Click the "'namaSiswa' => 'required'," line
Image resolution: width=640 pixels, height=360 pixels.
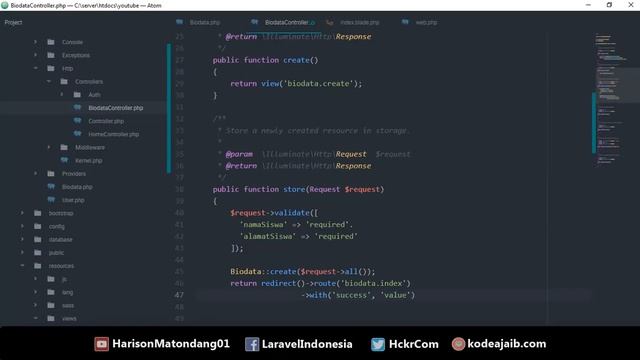coord(296,224)
